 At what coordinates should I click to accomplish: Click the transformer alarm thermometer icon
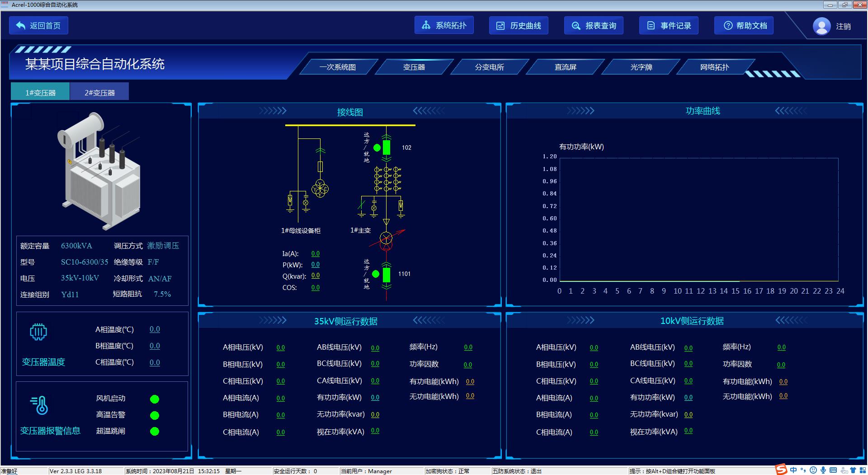[x=39, y=405]
